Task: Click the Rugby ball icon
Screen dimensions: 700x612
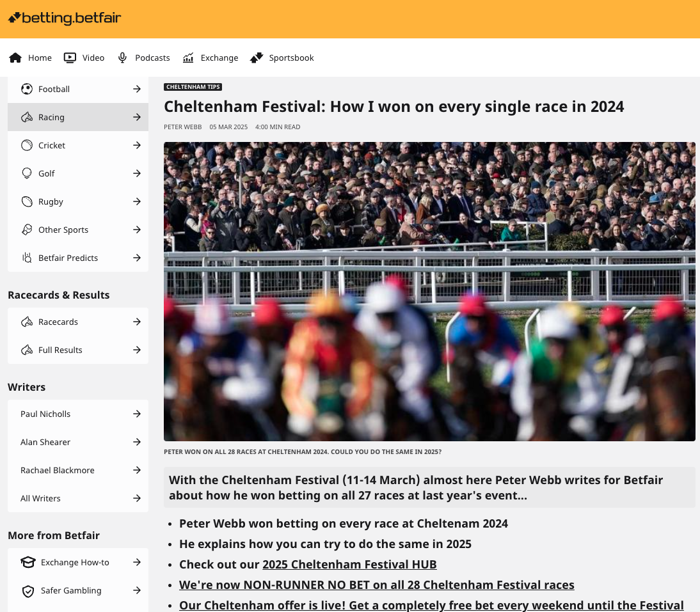Action: coord(27,201)
